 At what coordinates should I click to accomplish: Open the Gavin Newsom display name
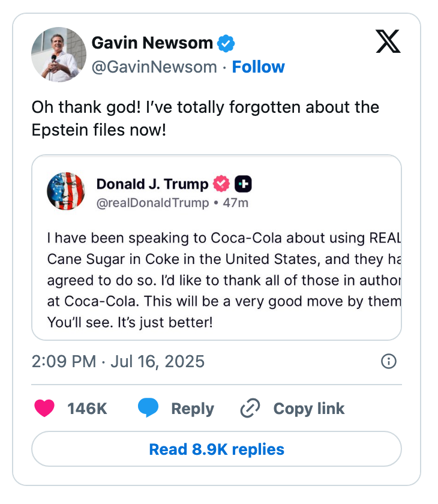point(152,43)
